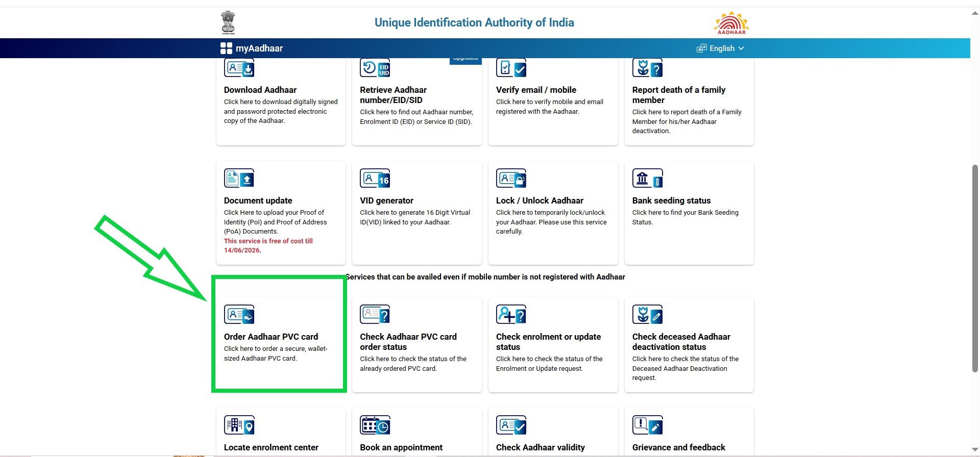Click the Retrieve Aadhaar number EID/UID icon
The width and height of the screenshot is (980, 457).
click(375, 68)
